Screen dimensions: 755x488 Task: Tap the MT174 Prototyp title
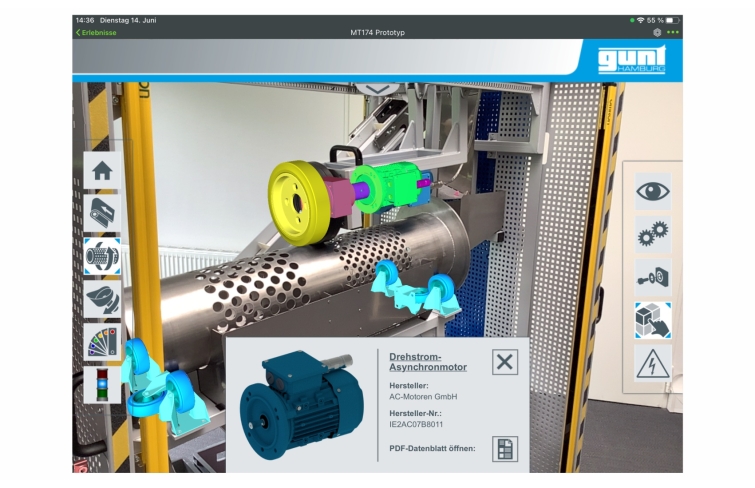[x=378, y=33]
